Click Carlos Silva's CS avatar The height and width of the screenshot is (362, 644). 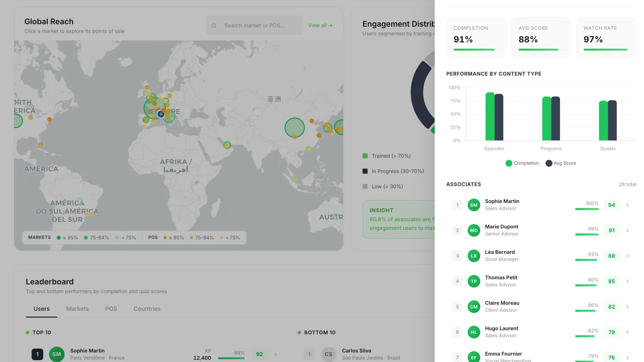point(328,354)
